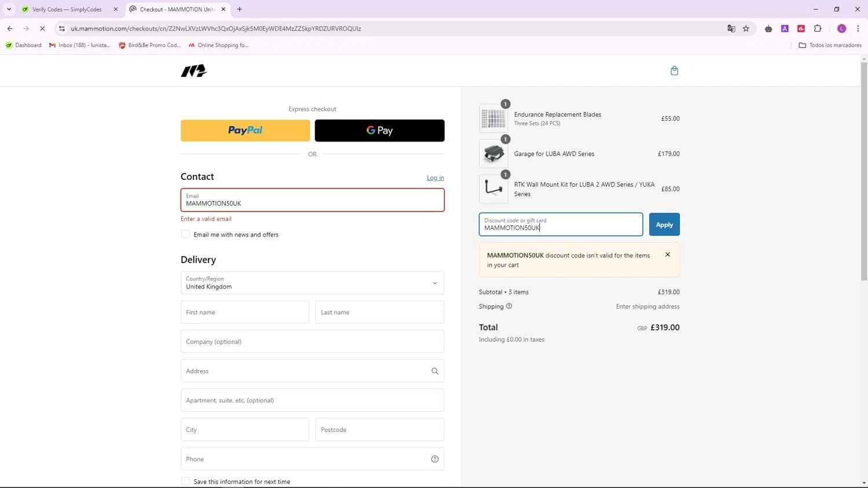Click the City field

click(245, 430)
